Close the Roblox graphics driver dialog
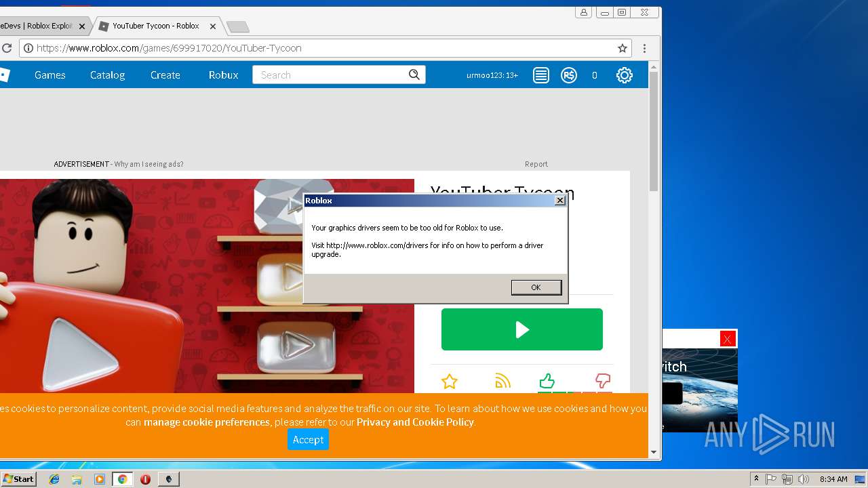This screenshot has width=868, height=488. point(559,201)
